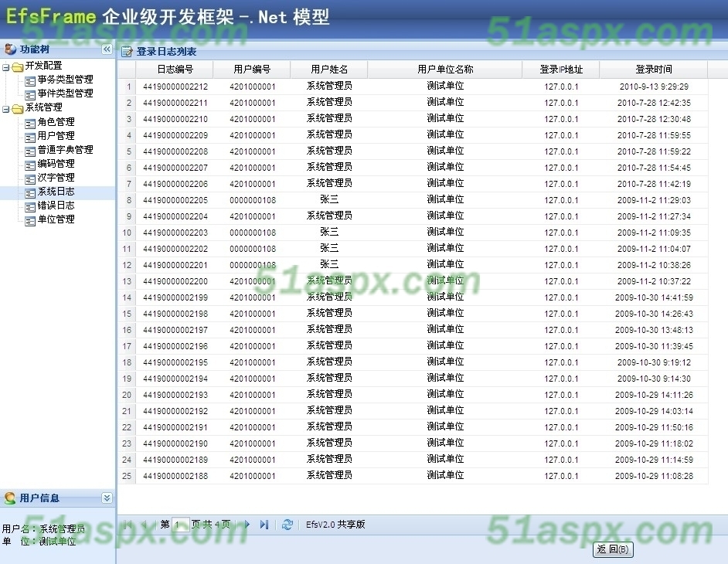The image size is (728, 564).
Task: Go to first page of log list
Action: [128, 525]
